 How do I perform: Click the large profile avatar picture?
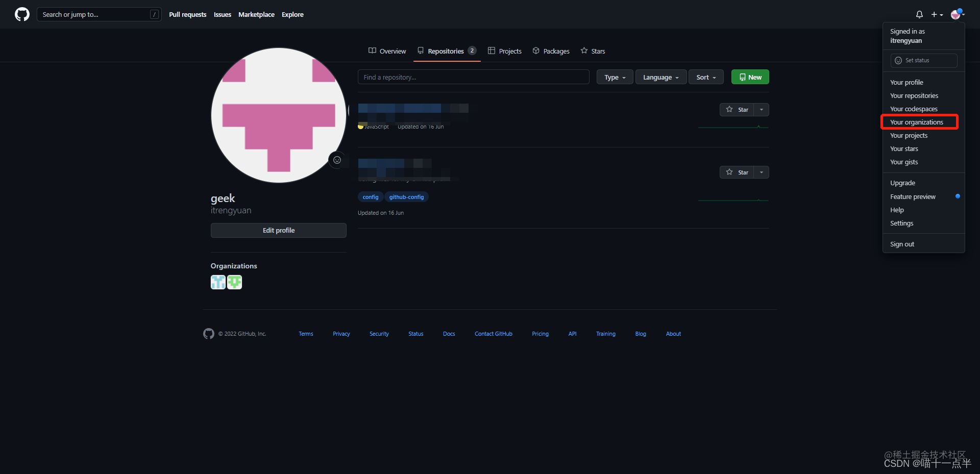tap(279, 115)
